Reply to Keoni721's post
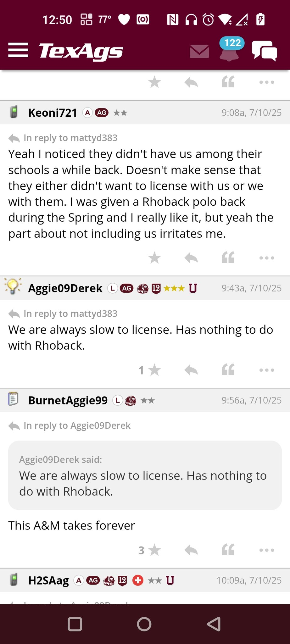Screen dimensions: 290x644 coord(191,258)
